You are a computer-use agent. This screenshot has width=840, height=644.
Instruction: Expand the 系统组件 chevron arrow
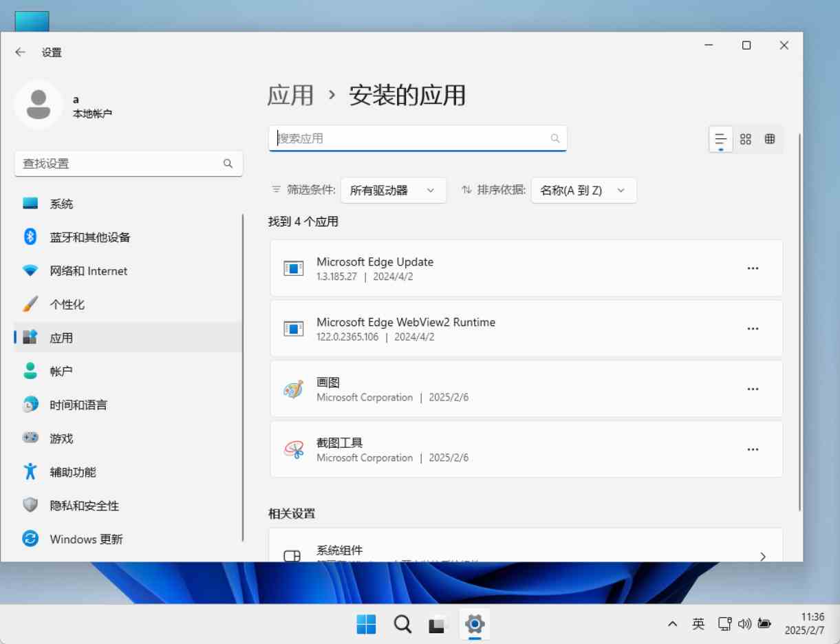[762, 556]
